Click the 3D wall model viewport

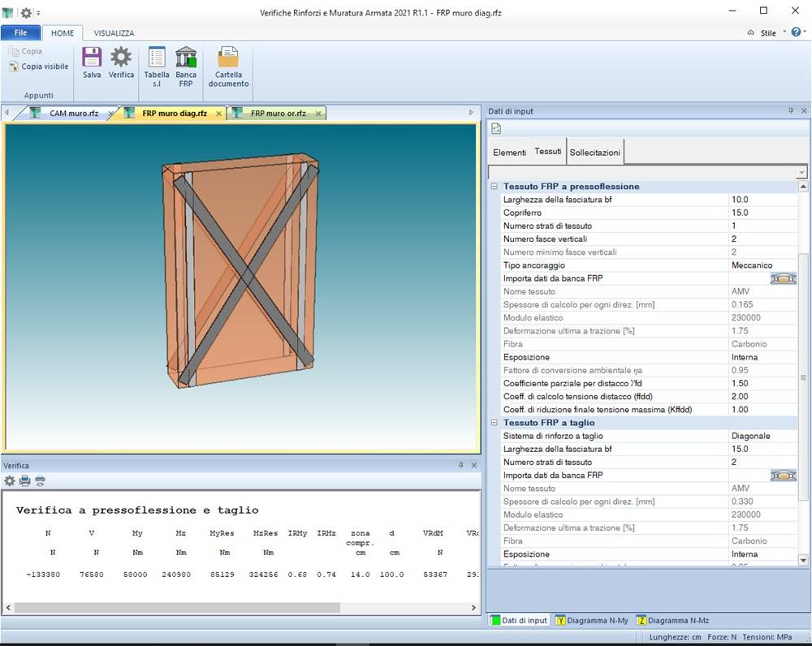[x=242, y=287]
